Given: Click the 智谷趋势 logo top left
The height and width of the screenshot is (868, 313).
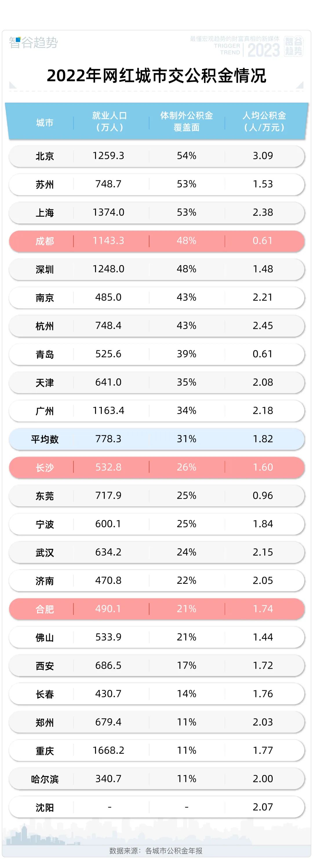Looking at the screenshot, I should point(33,42).
